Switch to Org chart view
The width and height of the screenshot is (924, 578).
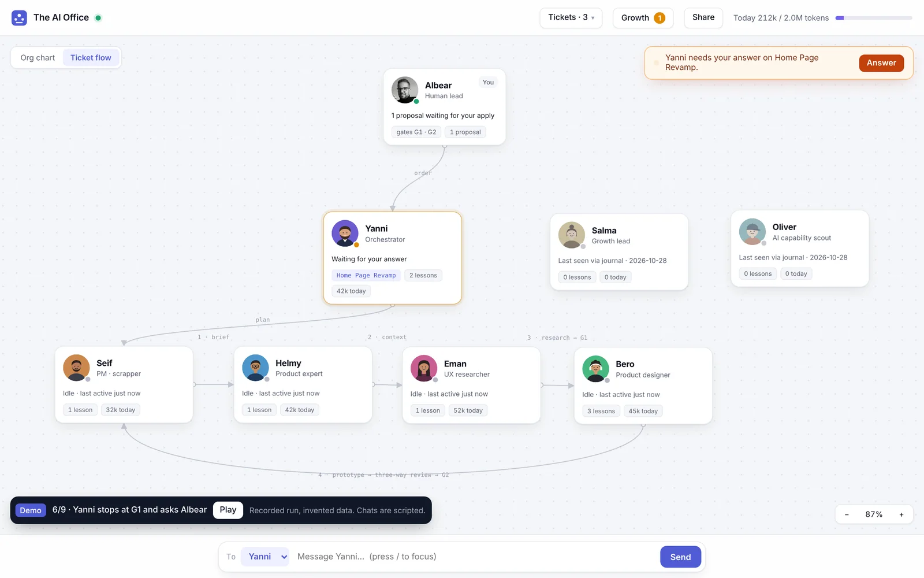(x=38, y=58)
